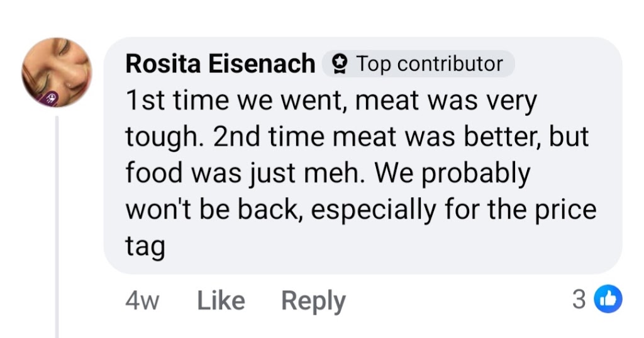The image size is (644, 338).
Task: Open Rosita Eisenach's profile picture
Action: [x=57, y=72]
